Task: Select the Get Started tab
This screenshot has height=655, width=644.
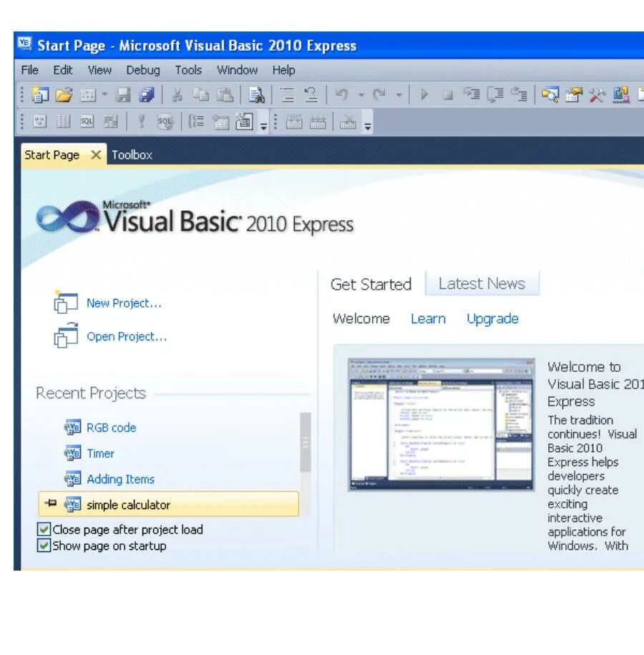Action: [x=371, y=285]
